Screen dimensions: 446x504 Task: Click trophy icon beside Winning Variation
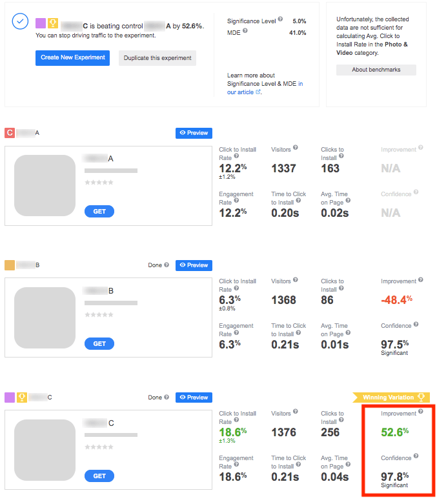[421, 398]
